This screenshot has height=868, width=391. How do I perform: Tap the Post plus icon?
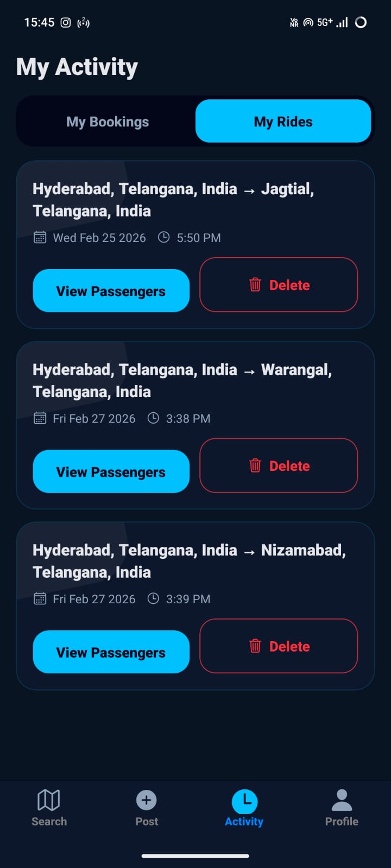click(146, 800)
